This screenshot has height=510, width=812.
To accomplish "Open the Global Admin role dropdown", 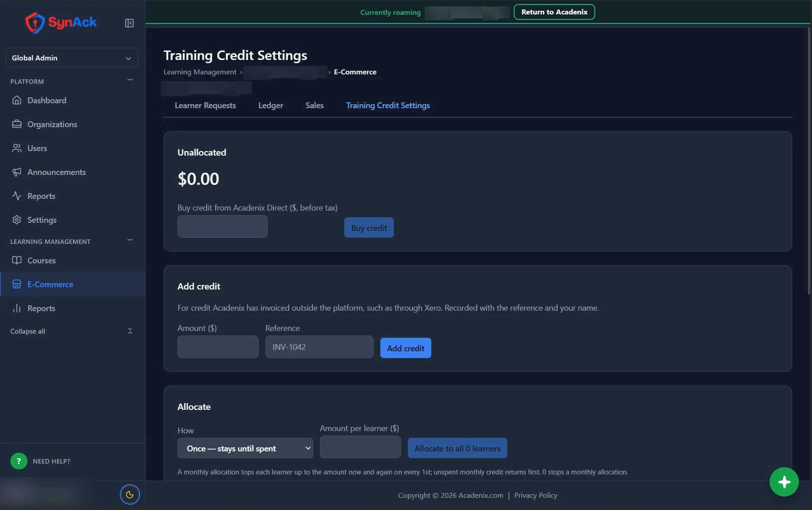I will click(72, 58).
